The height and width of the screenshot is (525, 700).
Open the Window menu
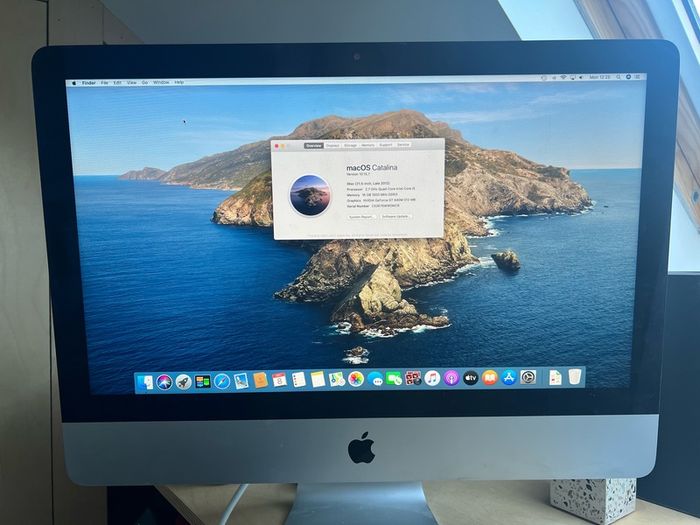(x=161, y=83)
